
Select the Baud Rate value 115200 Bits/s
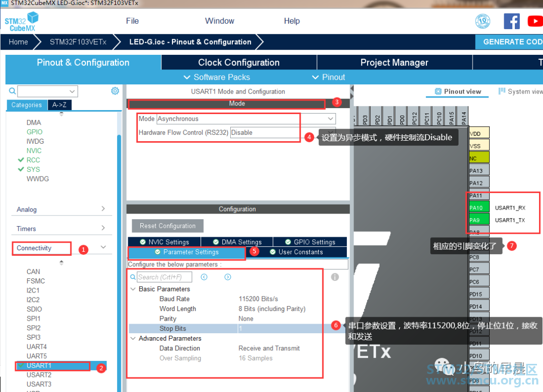258,299
